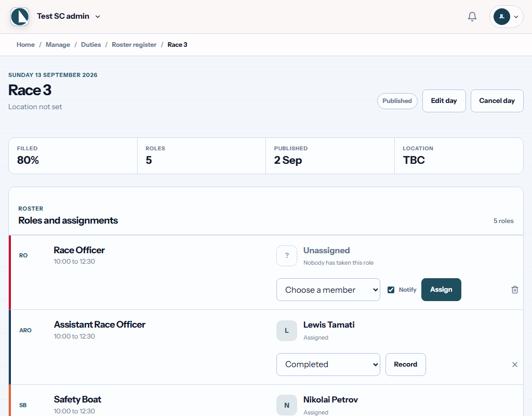The width and height of the screenshot is (532, 416).
Task: Remove Lewis Tamati's assignment with the X icon
Action: pyautogui.click(x=515, y=365)
